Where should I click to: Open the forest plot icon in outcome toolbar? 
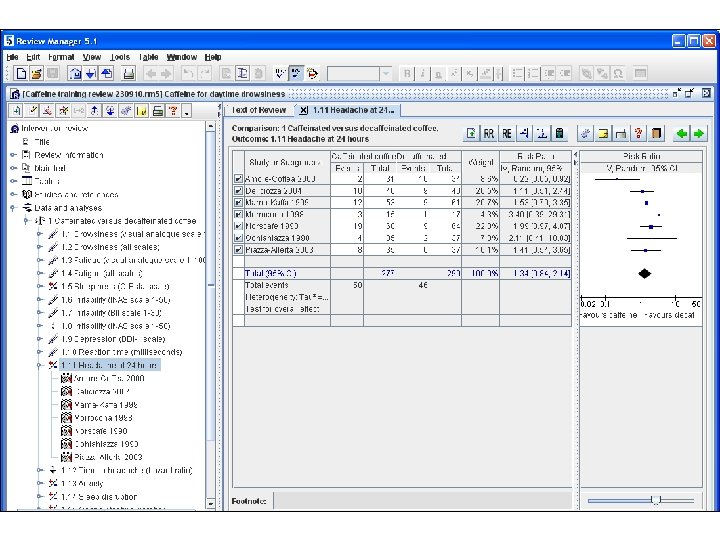tap(524, 134)
